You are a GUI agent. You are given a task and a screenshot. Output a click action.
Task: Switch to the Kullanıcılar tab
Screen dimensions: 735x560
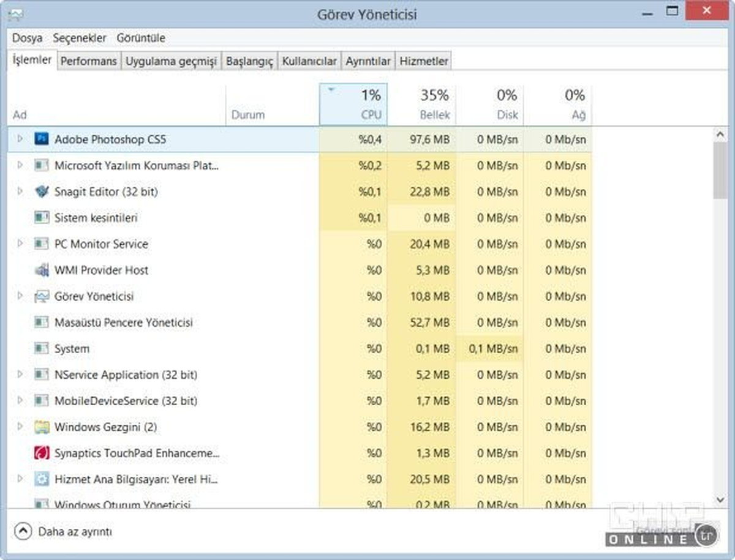[309, 61]
